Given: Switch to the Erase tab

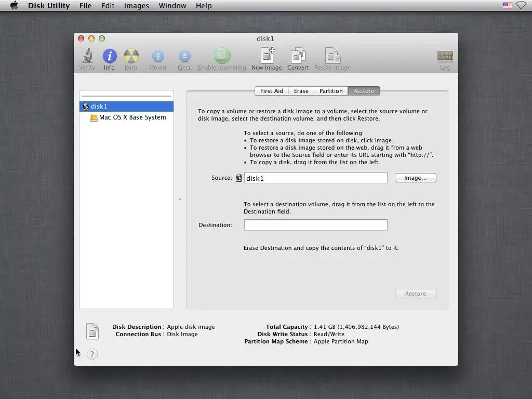Looking at the screenshot, I should coord(301,91).
